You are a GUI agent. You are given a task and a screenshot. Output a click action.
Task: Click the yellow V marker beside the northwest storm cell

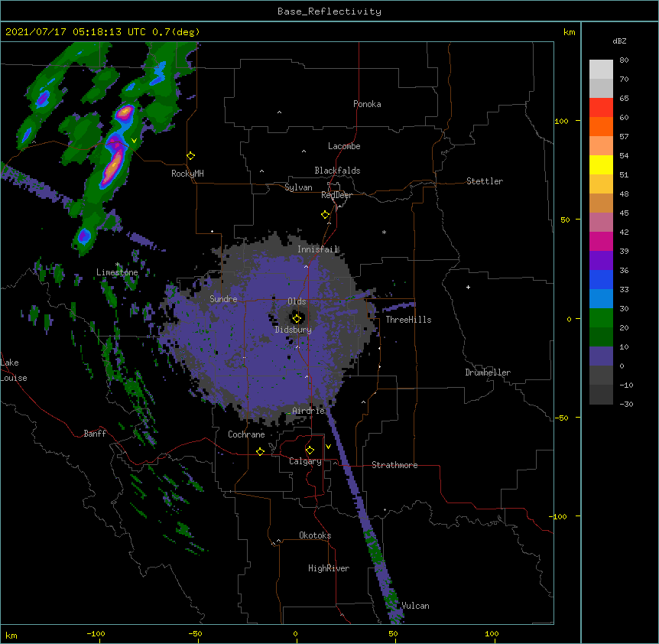[134, 141]
